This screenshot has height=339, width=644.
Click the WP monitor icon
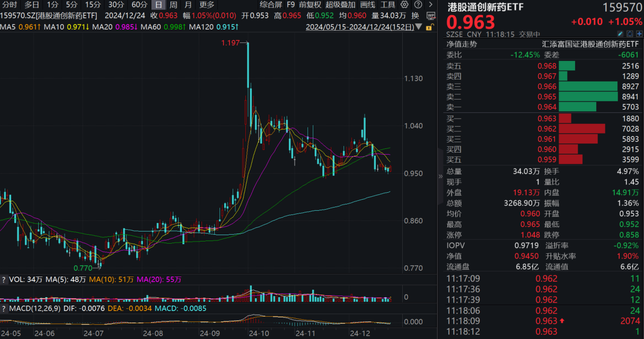coord(430,15)
